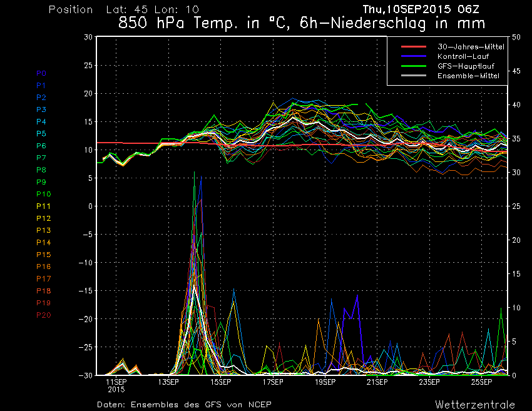Select ensemble member label P4
This screenshot has height=411, width=532.
click(x=41, y=121)
